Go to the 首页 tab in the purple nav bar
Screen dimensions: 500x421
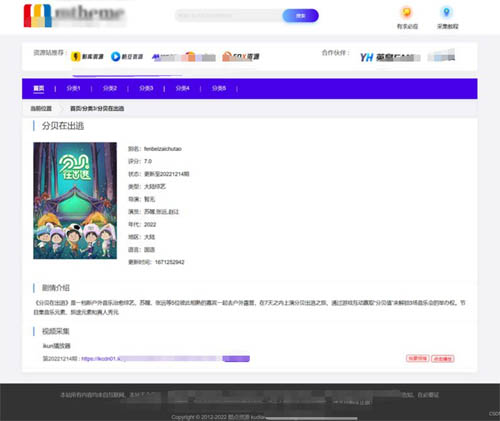(x=39, y=88)
